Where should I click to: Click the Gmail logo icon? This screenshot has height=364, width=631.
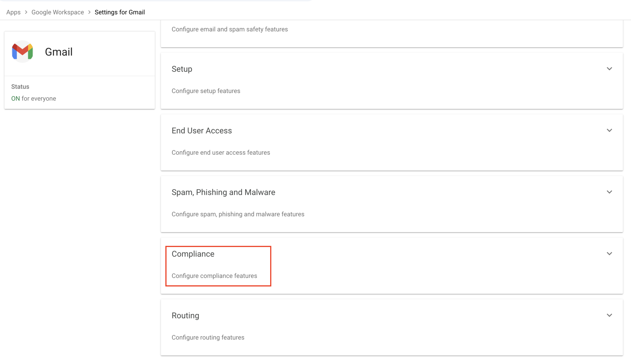click(22, 51)
